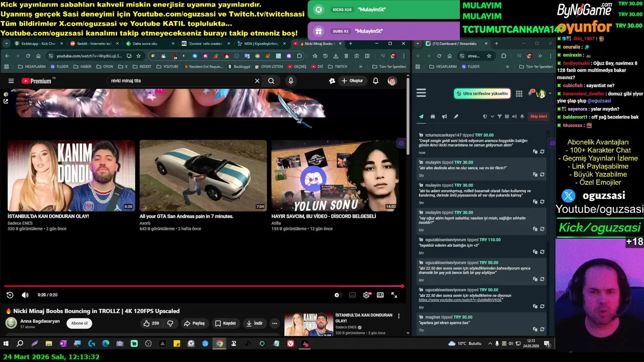
Task: Like the video with 259 likes
Action: pyautogui.click(x=151, y=323)
